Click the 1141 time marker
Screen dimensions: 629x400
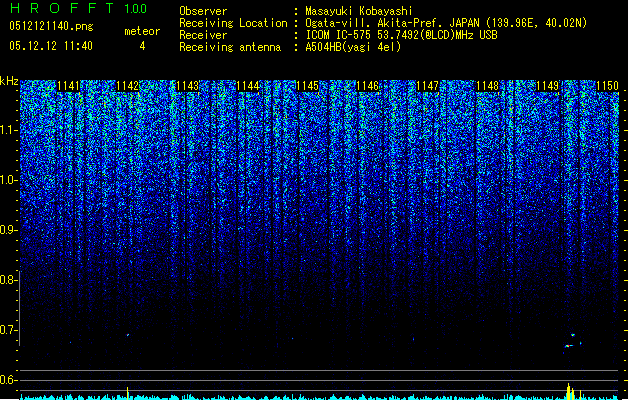tap(69, 86)
